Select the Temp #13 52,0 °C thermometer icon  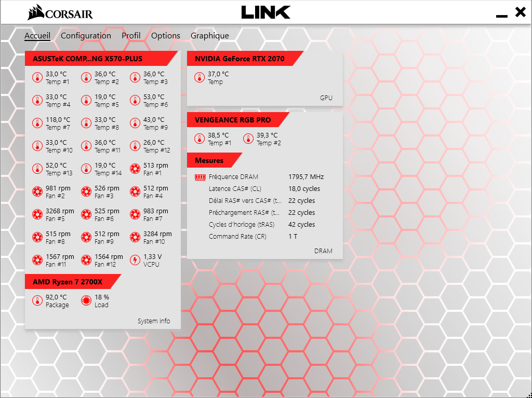(37, 169)
